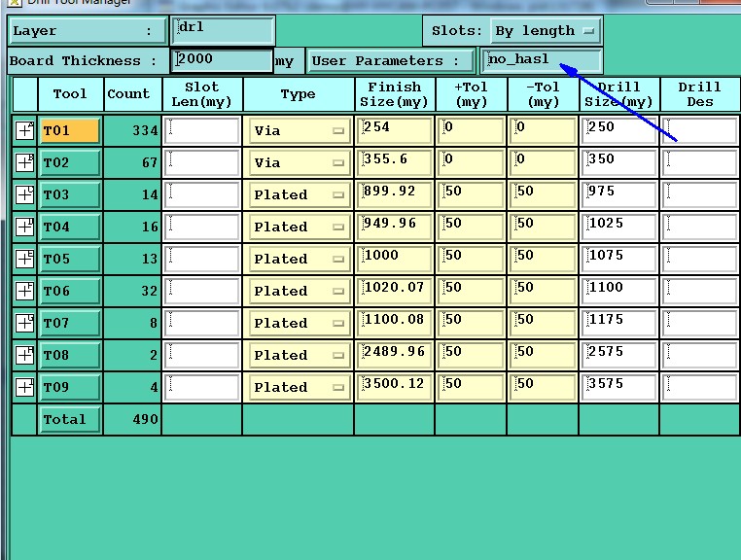Expand the plus icon for tool T03
Viewport: 741px width, 560px height.
coord(24,194)
